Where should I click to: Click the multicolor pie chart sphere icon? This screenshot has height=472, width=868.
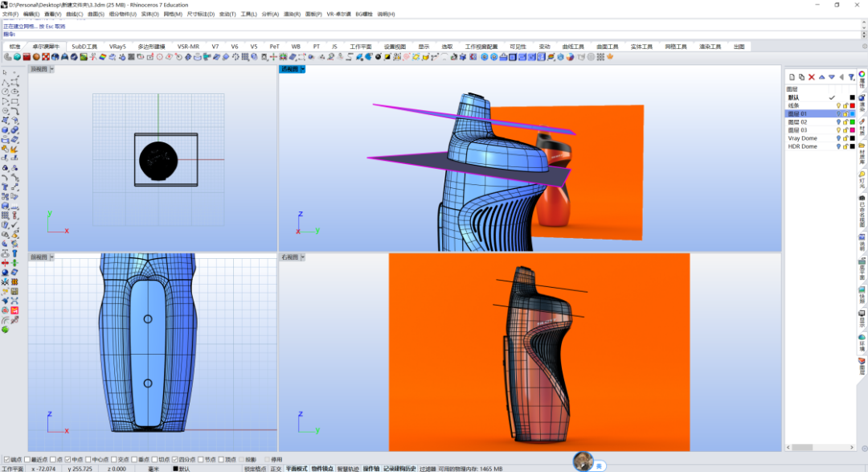pyautogui.click(x=570, y=56)
